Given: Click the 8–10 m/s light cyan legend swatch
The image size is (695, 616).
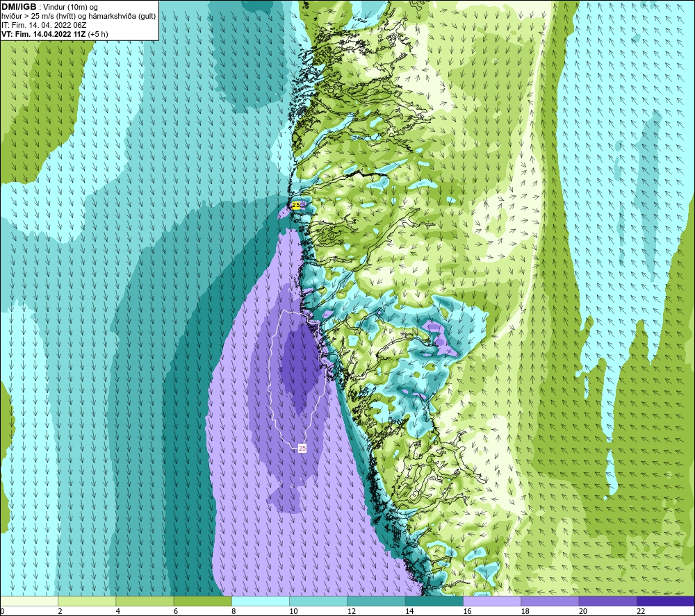Looking at the screenshot, I should coord(261,601).
